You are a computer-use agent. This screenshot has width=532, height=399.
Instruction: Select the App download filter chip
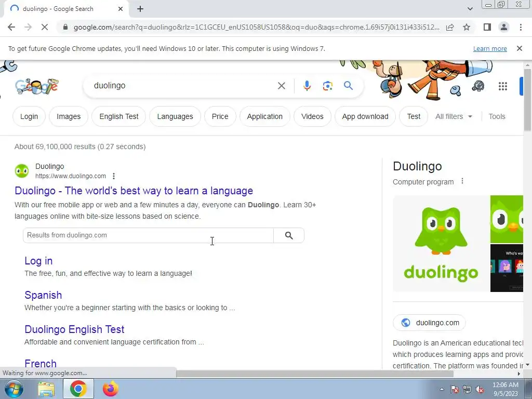coord(365,116)
